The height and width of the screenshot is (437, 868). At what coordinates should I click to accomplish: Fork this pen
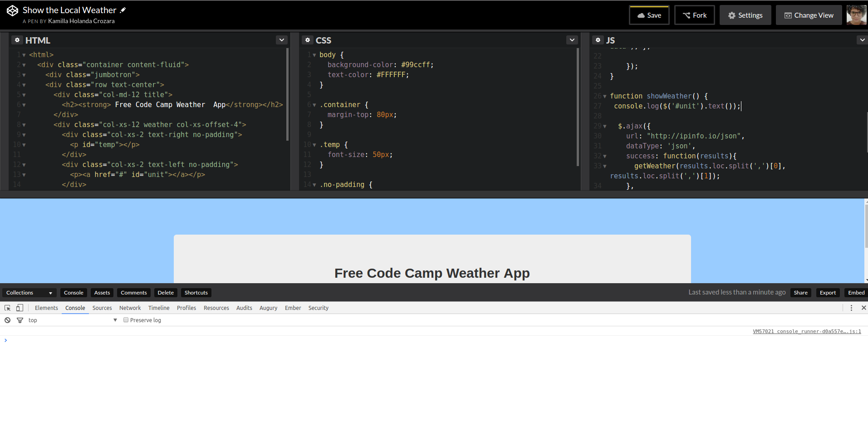[695, 15]
